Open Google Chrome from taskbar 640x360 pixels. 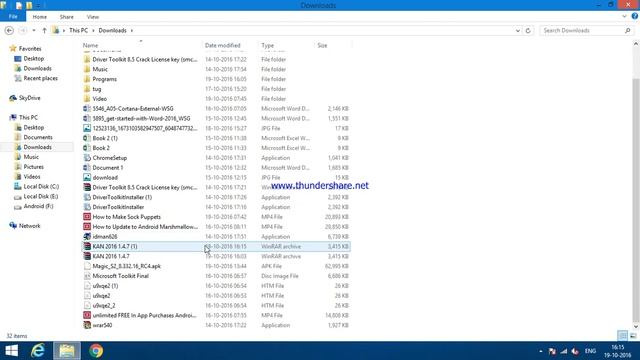point(96,351)
